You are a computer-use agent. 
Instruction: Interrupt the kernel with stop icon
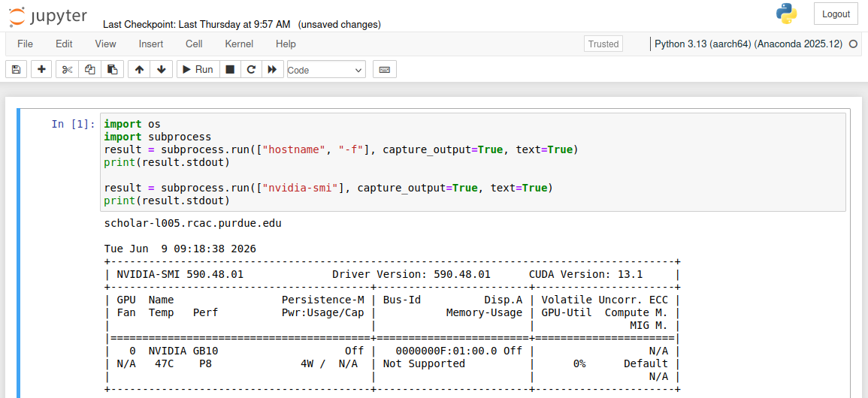(x=230, y=70)
